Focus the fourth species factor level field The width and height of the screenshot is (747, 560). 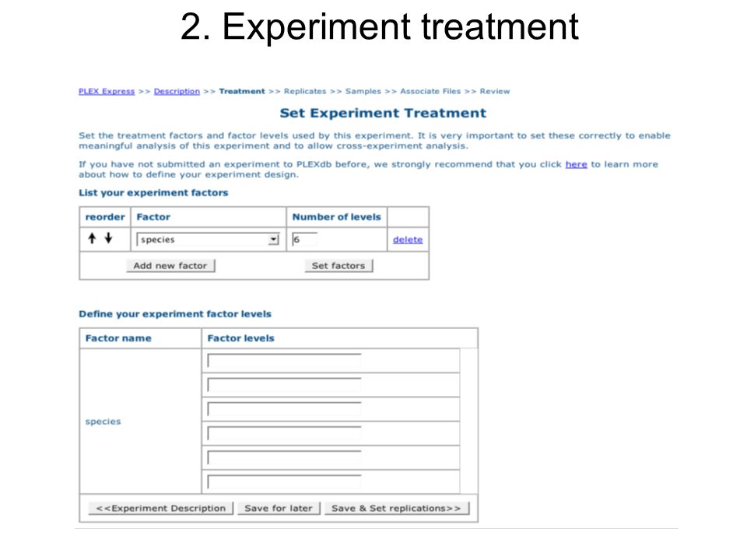[285, 434]
